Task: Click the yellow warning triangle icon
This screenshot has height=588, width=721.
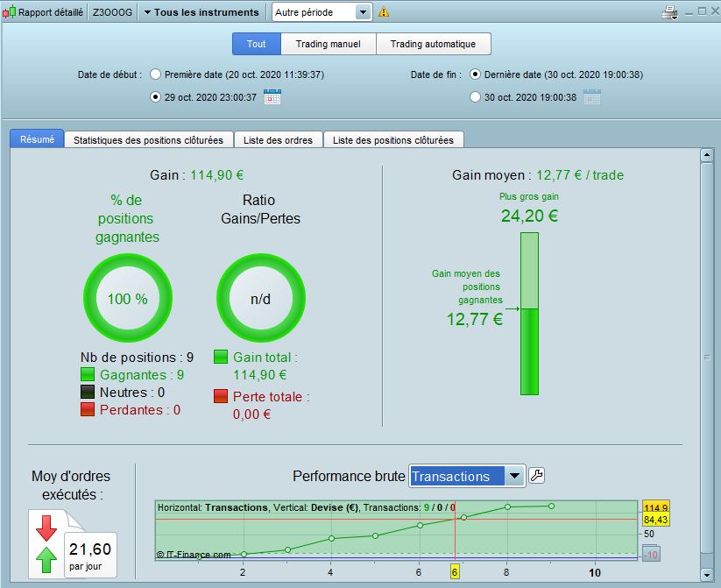Action: coord(384,12)
